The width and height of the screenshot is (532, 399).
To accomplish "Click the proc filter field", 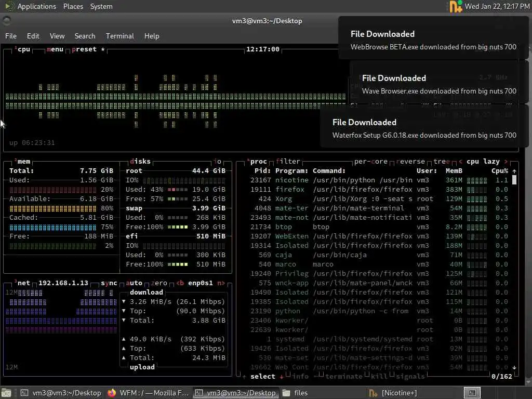I will point(288,162).
